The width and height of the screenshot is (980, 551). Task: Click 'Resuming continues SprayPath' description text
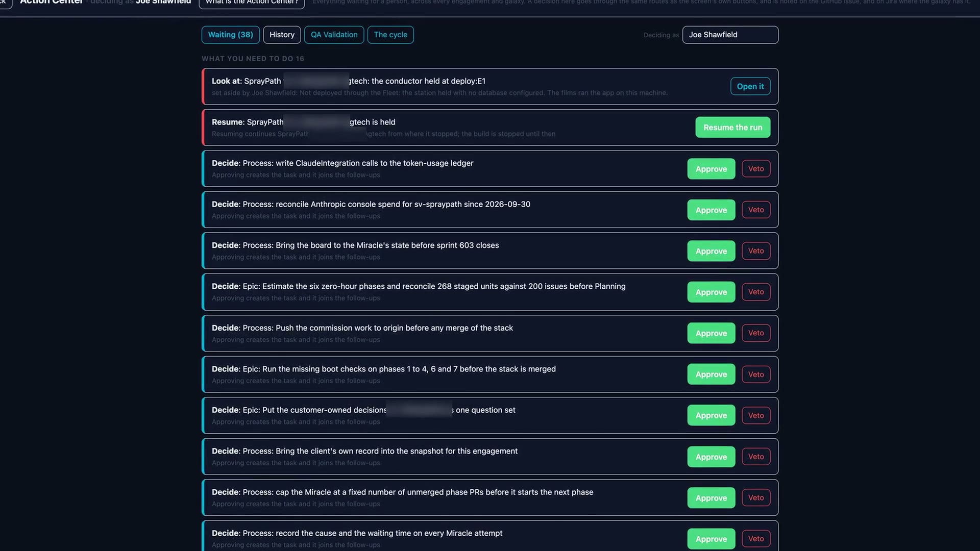click(x=383, y=134)
